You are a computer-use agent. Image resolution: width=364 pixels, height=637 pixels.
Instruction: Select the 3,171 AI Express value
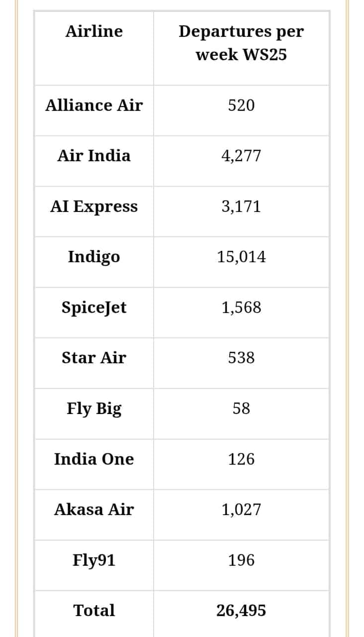(241, 207)
